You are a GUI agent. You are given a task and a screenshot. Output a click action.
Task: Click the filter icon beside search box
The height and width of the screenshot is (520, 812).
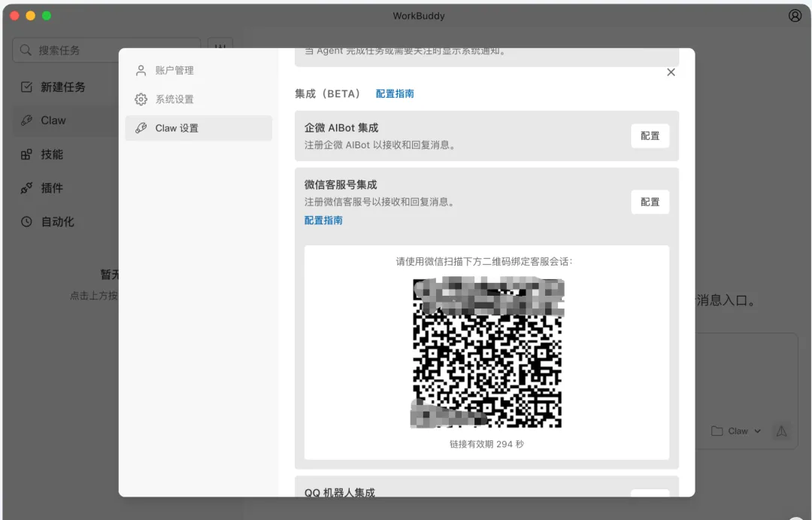pyautogui.click(x=220, y=47)
